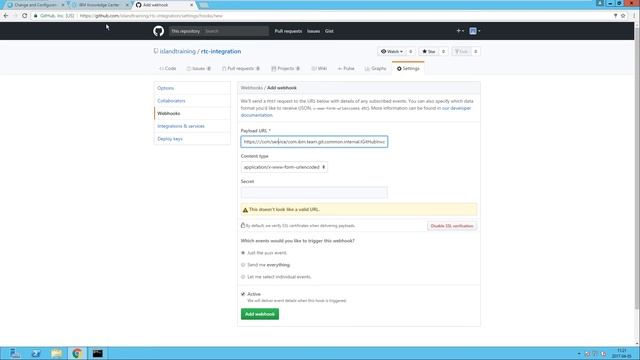Open PowerShell taskbar icon

pos(36,353)
